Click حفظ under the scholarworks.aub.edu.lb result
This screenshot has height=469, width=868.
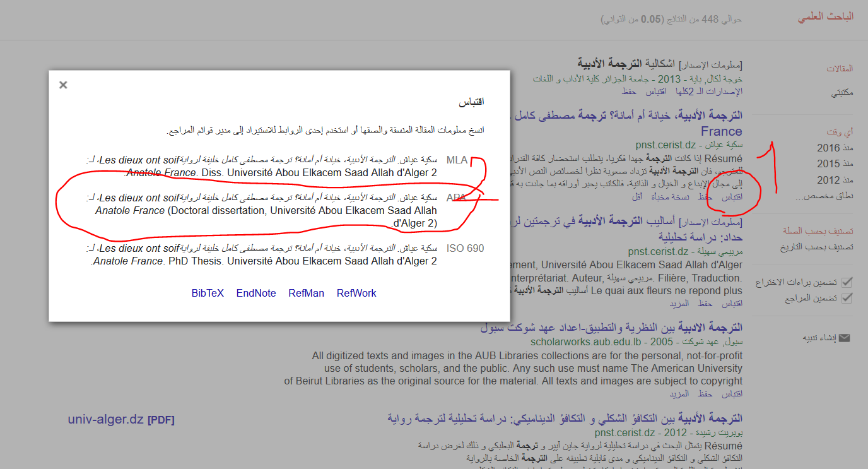[705, 394]
